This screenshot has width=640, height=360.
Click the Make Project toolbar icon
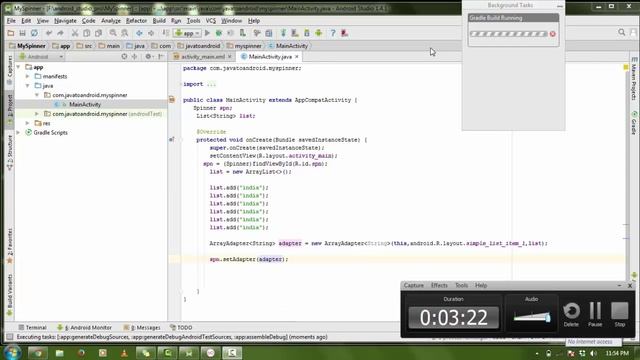click(165, 33)
